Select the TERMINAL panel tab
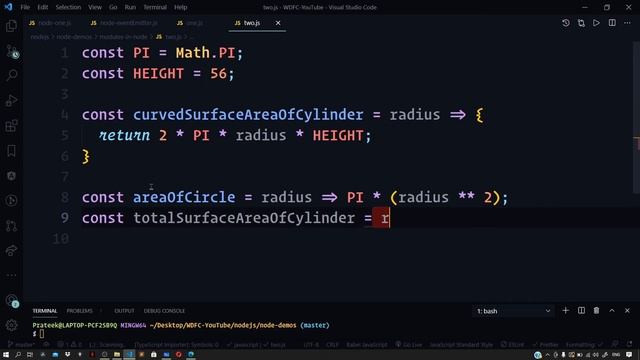640x360 pixels. tap(45, 311)
